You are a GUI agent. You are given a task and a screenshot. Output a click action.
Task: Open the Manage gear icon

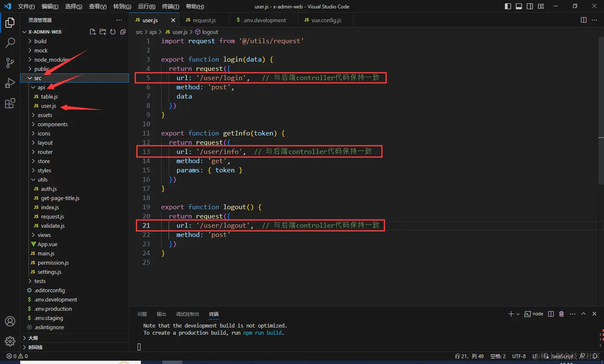click(10, 341)
